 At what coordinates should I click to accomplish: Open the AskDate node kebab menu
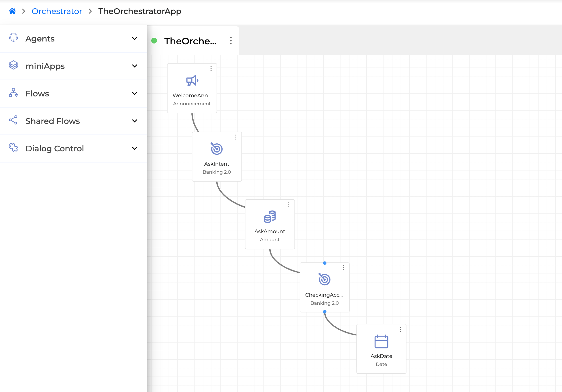(x=400, y=329)
